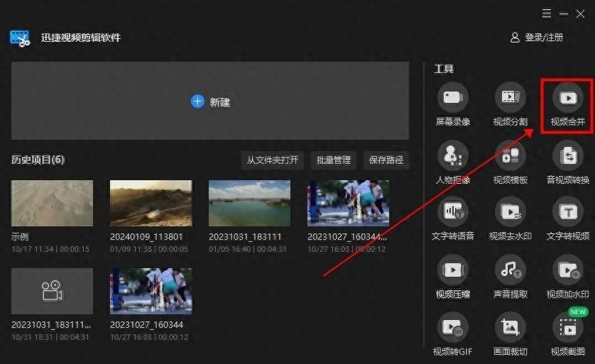Click the 新建 new project button
The height and width of the screenshot is (364, 595).
(x=210, y=101)
